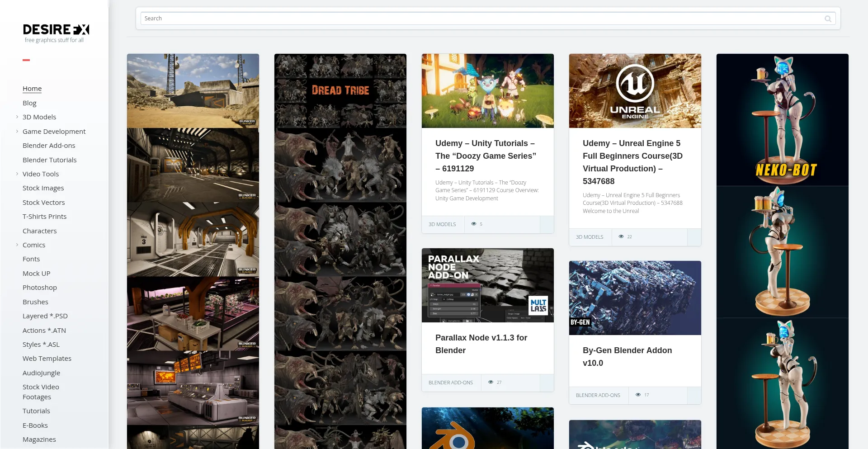Browse the E-Books category
This screenshot has height=449, width=868.
pyautogui.click(x=35, y=425)
